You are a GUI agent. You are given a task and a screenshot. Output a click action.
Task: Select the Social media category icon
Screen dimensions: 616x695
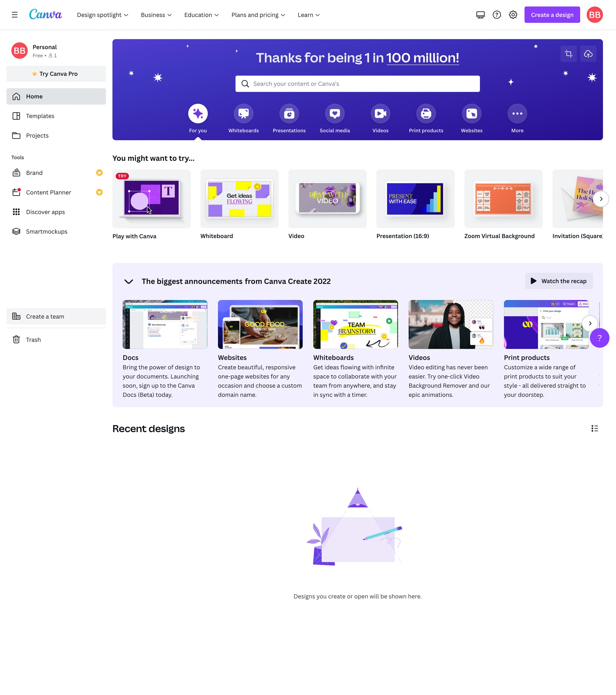pyautogui.click(x=335, y=114)
